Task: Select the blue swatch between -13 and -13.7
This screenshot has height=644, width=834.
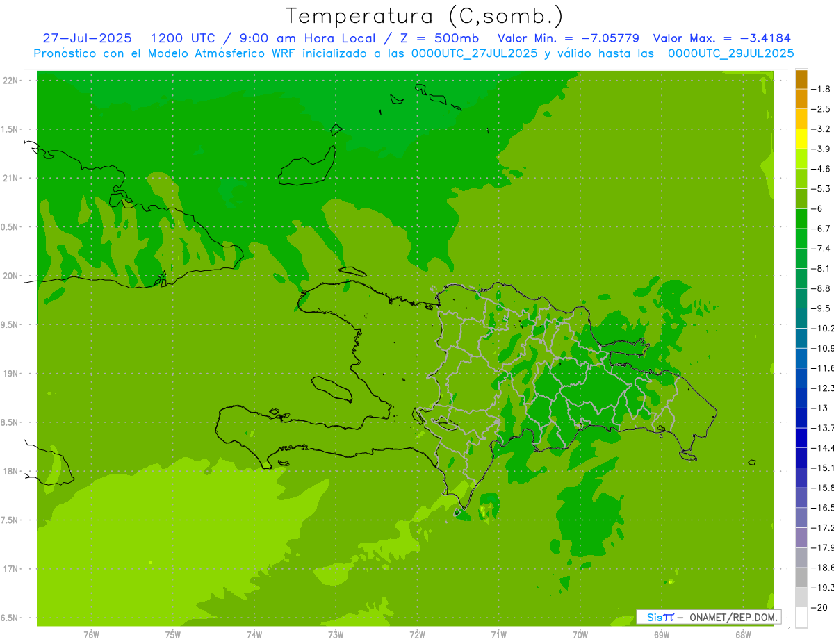Action: pyautogui.click(x=801, y=418)
